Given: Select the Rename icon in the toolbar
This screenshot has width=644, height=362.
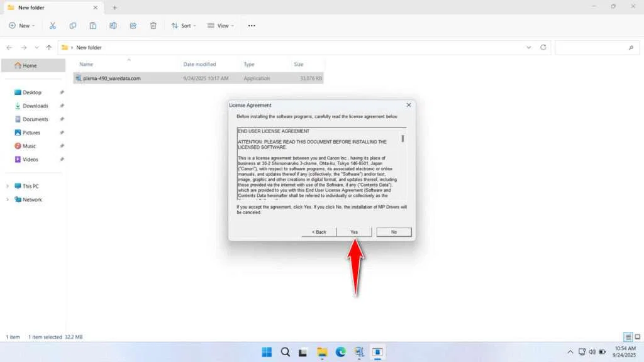Looking at the screenshot, I should coord(113,25).
